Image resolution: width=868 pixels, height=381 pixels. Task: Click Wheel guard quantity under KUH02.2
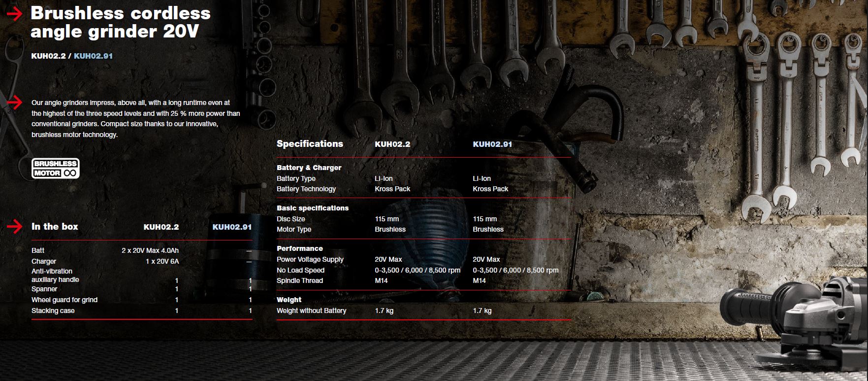click(177, 300)
